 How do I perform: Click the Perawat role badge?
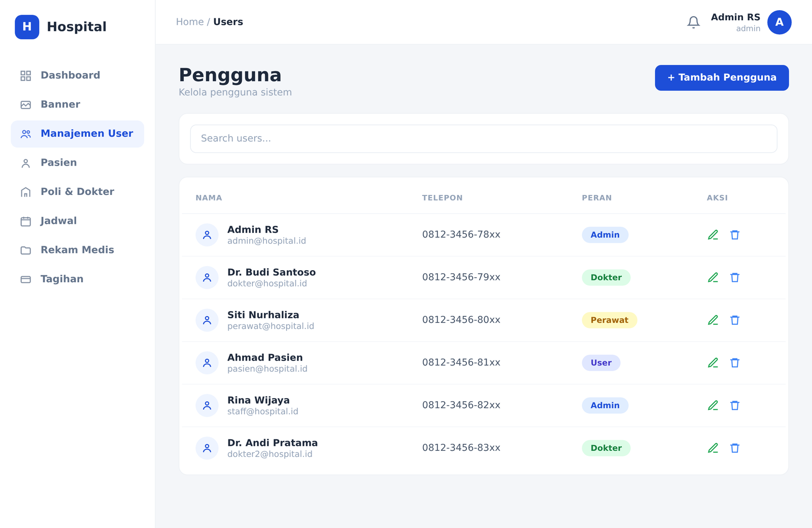point(610,320)
